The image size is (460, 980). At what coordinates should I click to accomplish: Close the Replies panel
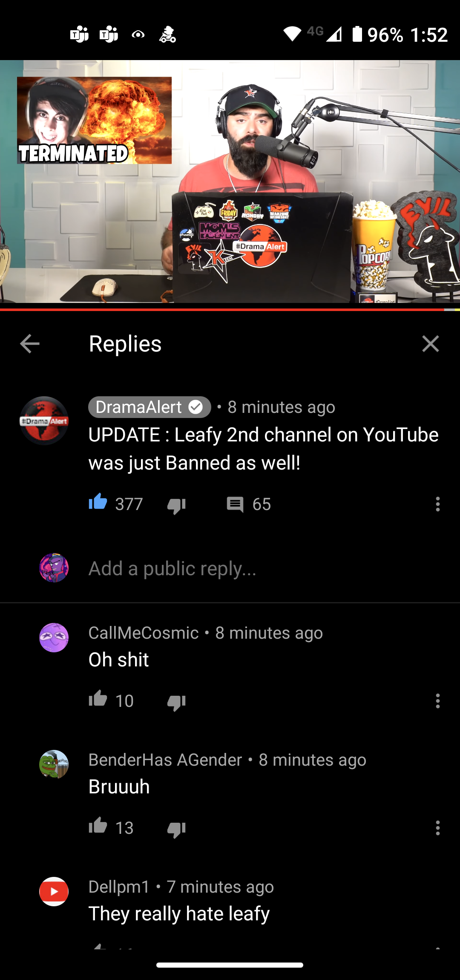click(x=431, y=344)
